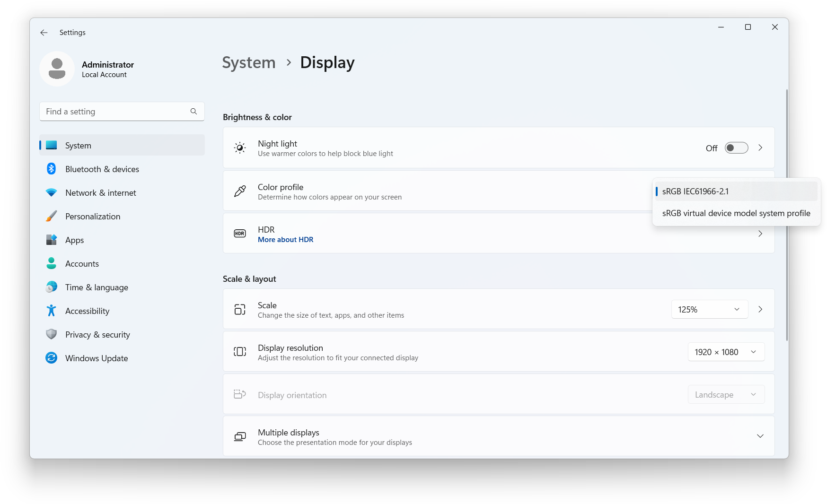Screen dimensions: 827x504
Task: Go to System in breadcrumb
Action: pyautogui.click(x=249, y=62)
